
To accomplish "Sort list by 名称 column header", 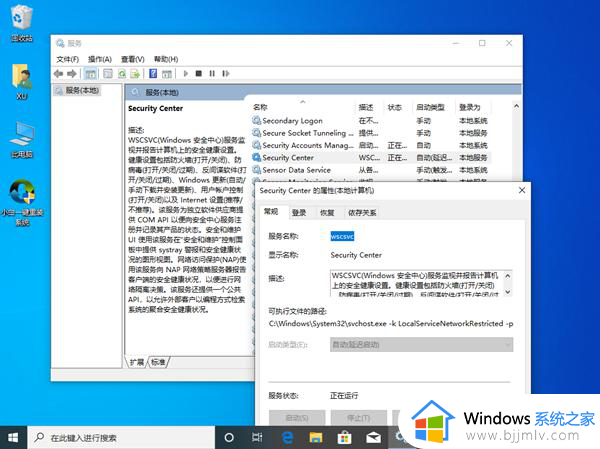I will [303, 107].
